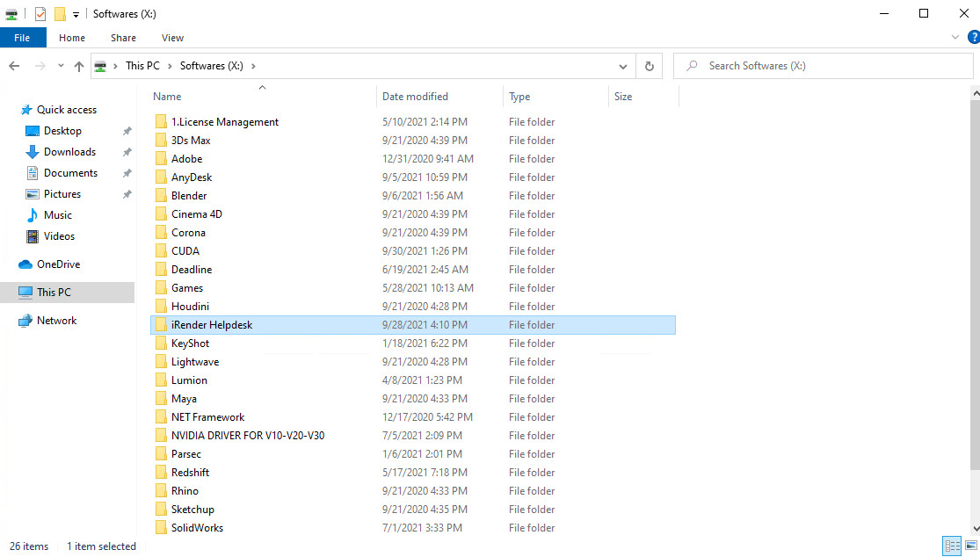This screenshot has width=980, height=557.
Task: Switch to the View ribbon tab
Action: [x=172, y=38]
